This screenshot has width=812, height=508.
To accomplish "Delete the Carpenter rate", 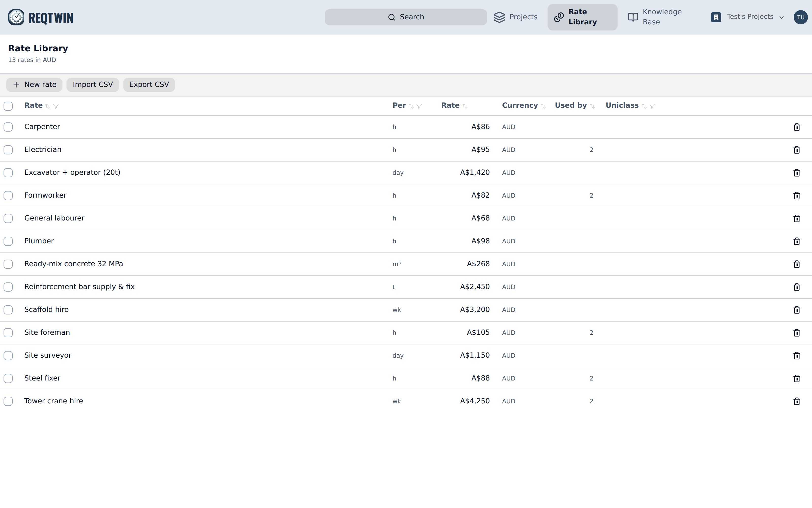I will point(797,127).
